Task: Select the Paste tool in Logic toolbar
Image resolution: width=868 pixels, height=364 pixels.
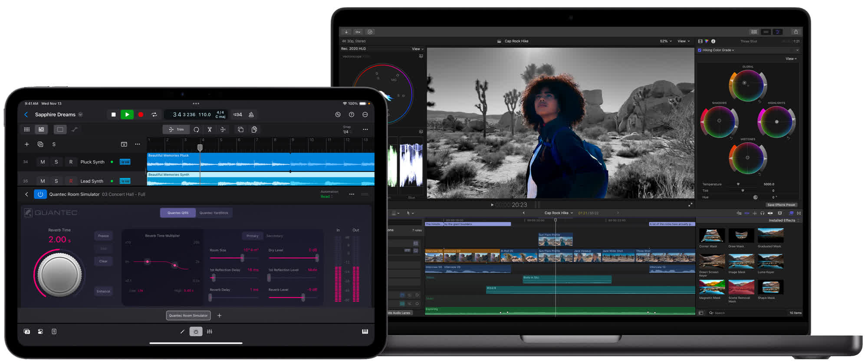Action: [254, 129]
